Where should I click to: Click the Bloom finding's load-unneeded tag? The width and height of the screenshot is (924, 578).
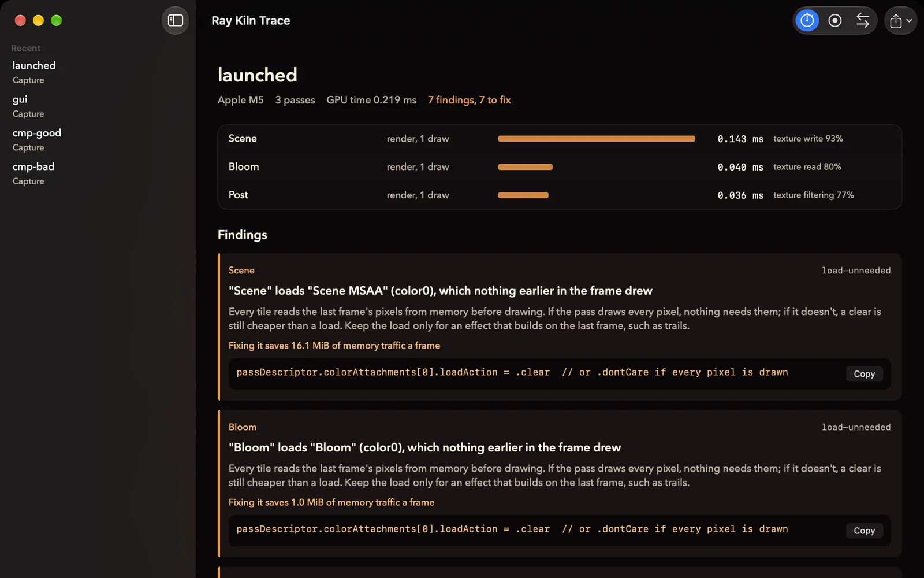(x=856, y=427)
